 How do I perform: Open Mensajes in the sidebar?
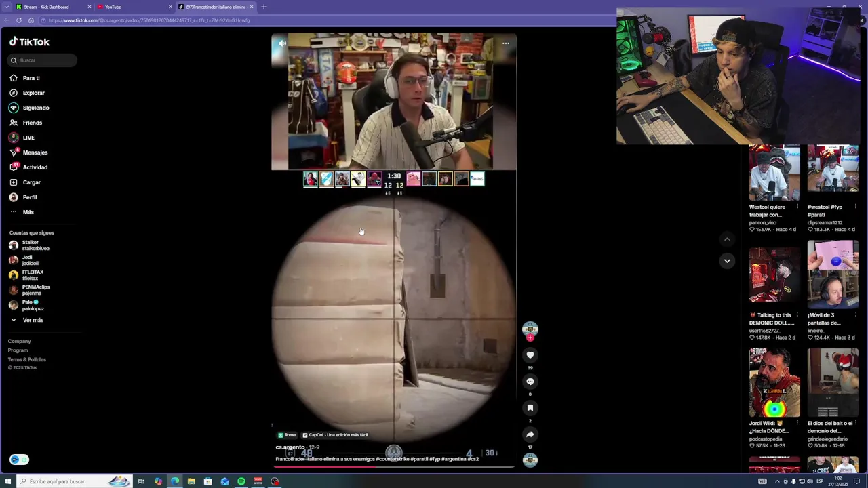35,152
